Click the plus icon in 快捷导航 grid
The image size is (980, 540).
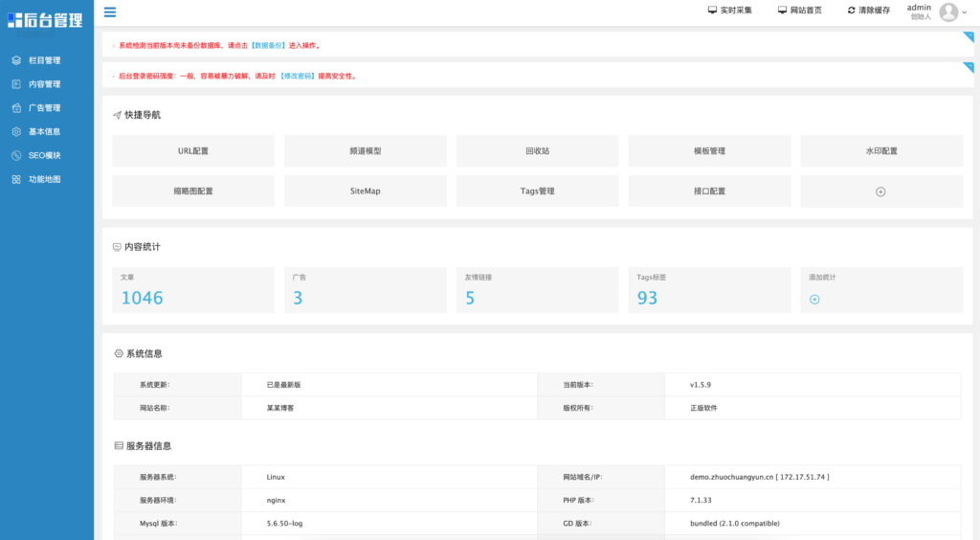pos(880,191)
